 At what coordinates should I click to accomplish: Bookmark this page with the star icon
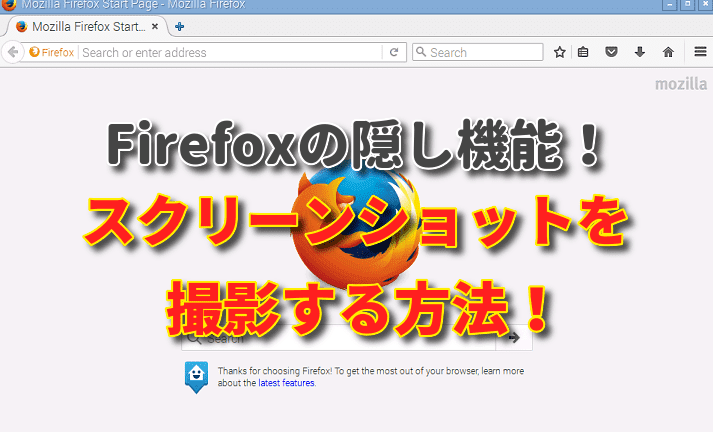[x=560, y=52]
